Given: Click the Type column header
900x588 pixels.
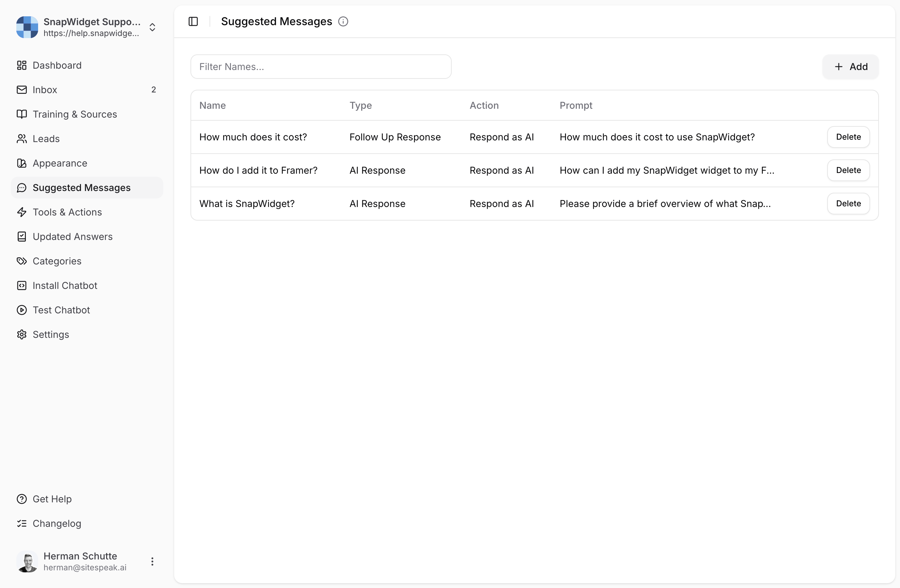Looking at the screenshot, I should pyautogui.click(x=361, y=105).
